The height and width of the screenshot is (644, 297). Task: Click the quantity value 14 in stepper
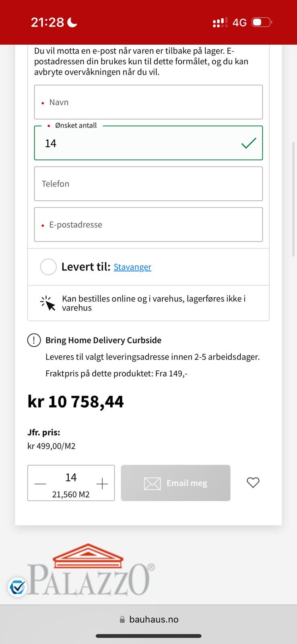[71, 477]
